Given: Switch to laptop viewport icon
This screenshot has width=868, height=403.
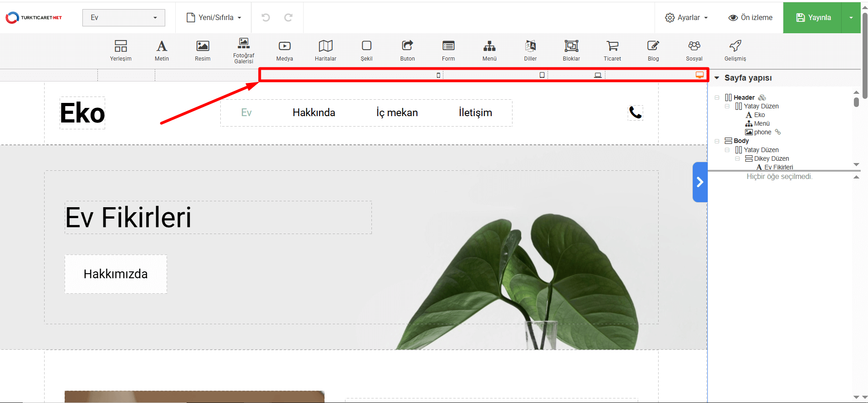Looking at the screenshot, I should [598, 75].
